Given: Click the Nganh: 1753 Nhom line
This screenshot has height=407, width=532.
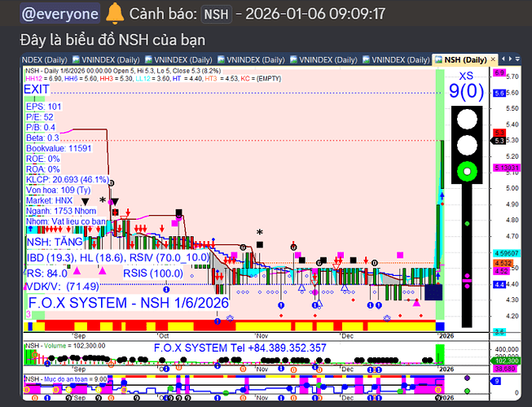Looking at the screenshot, I should 61,211.
